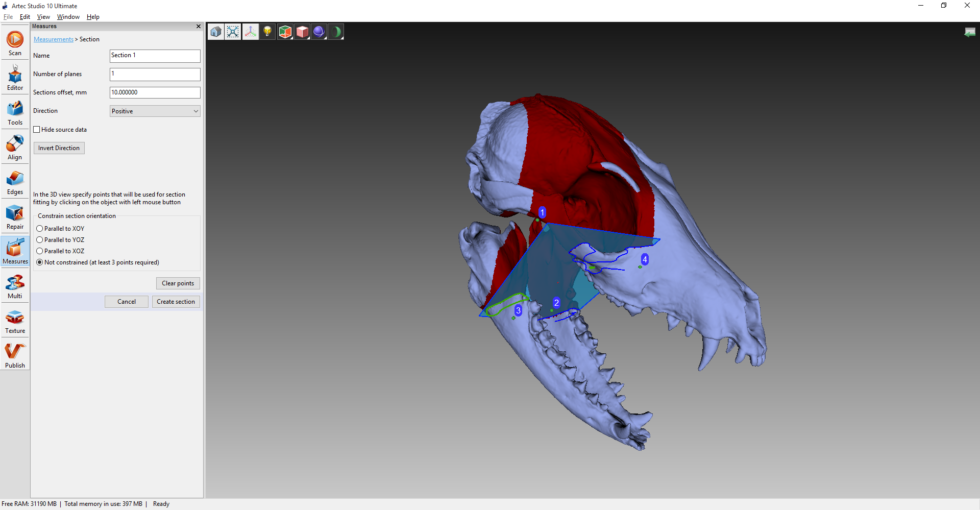
Task: Click the Fit to view icon
Action: (233, 32)
